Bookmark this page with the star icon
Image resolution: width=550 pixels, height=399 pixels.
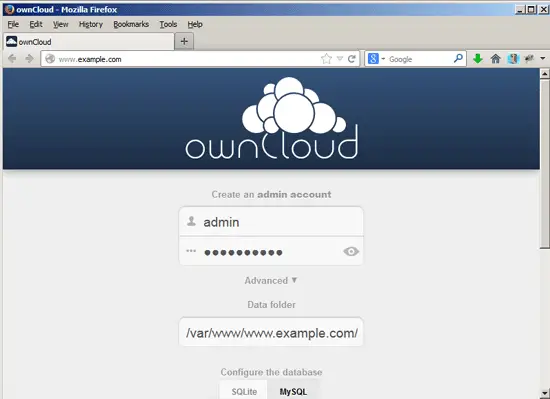pyautogui.click(x=326, y=59)
